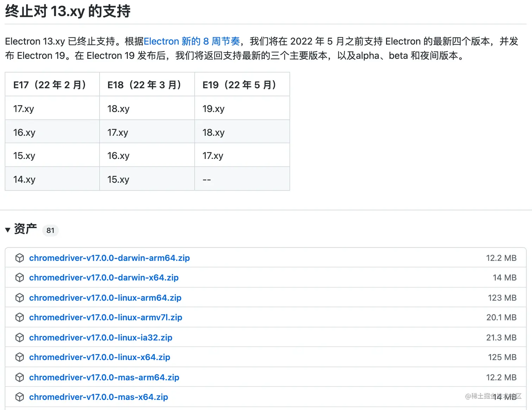Download chromedriver-v17.0.0-linux-ia32.zip

101,337
